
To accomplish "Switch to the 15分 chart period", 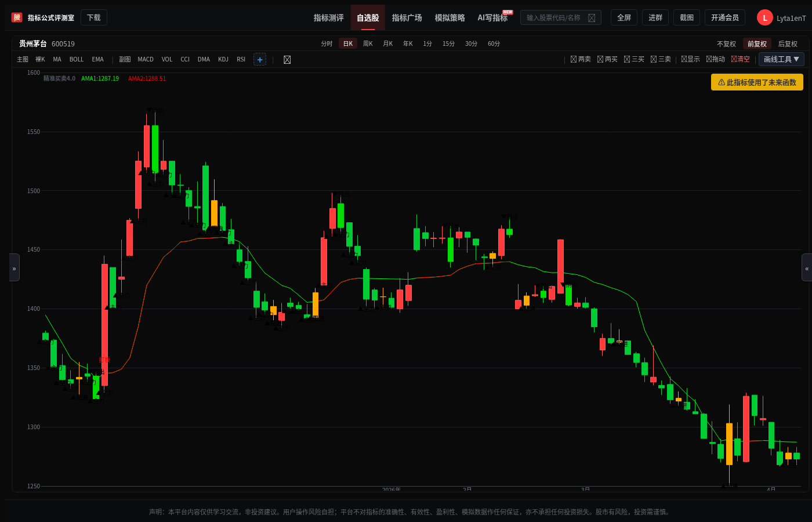I will pyautogui.click(x=448, y=44).
